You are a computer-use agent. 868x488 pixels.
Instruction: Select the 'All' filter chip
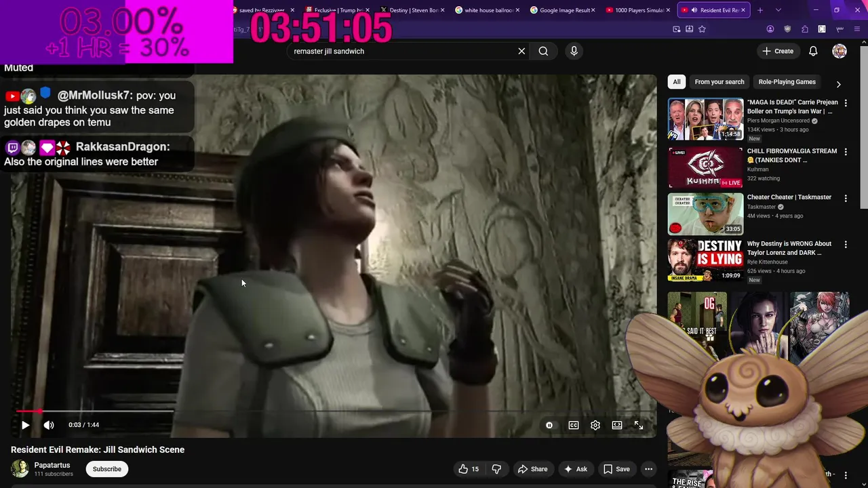[x=676, y=82]
